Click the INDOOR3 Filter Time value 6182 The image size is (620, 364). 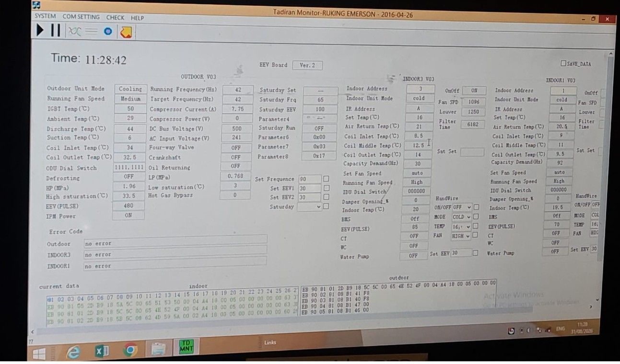click(x=473, y=124)
